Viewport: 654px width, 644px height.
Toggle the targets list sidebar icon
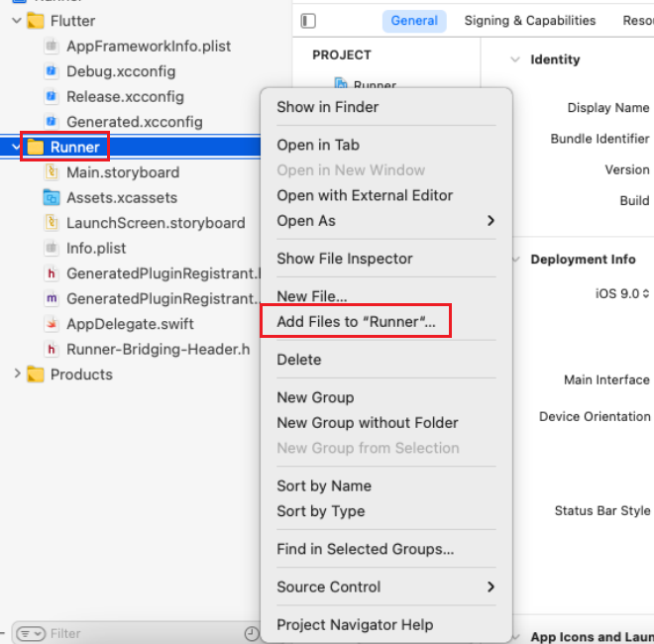coord(308,21)
